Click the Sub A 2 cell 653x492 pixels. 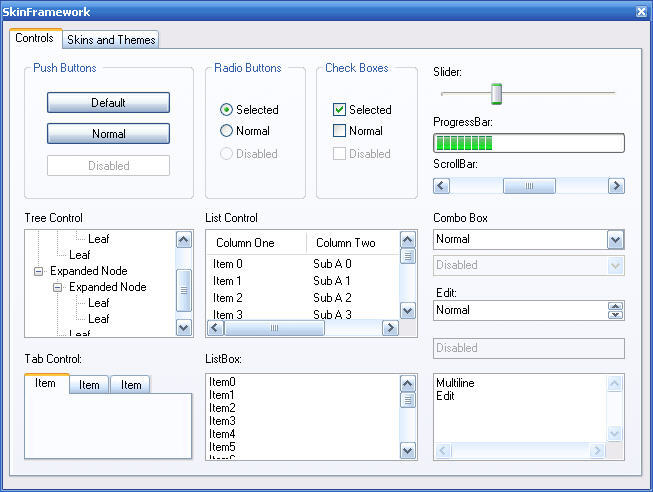tap(332, 298)
